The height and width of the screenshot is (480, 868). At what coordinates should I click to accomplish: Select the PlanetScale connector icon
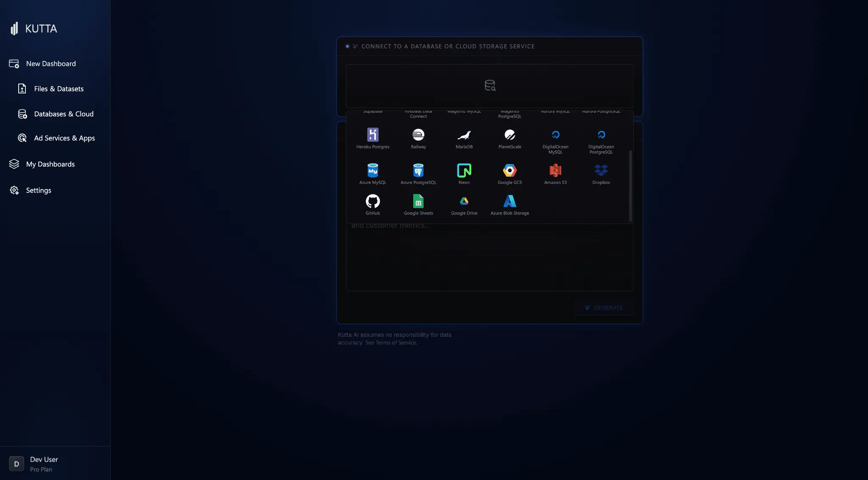pos(510,135)
